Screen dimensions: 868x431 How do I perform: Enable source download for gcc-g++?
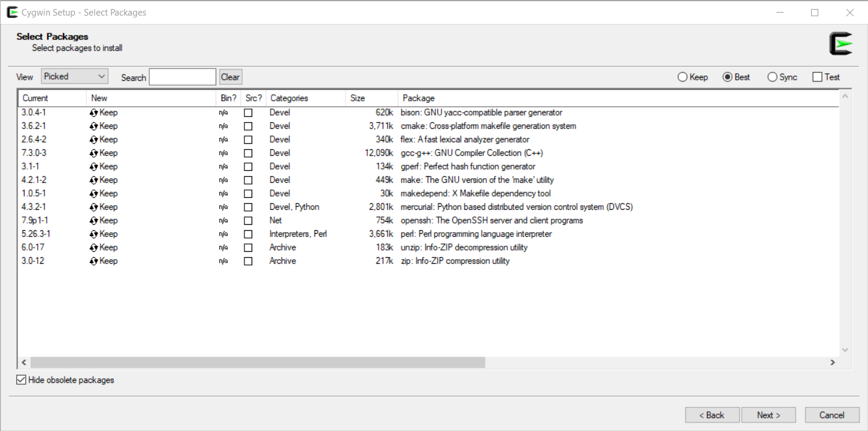tap(248, 153)
